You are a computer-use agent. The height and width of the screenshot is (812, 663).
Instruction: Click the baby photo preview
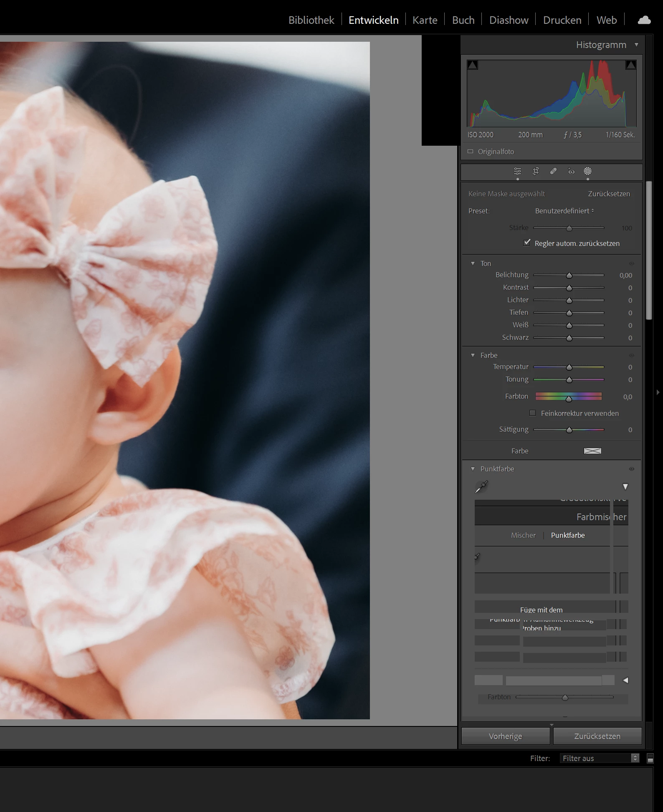(185, 380)
